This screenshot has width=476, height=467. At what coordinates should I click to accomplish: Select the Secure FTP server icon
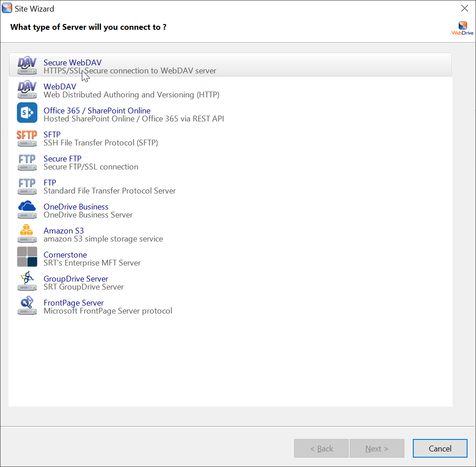pos(27,161)
